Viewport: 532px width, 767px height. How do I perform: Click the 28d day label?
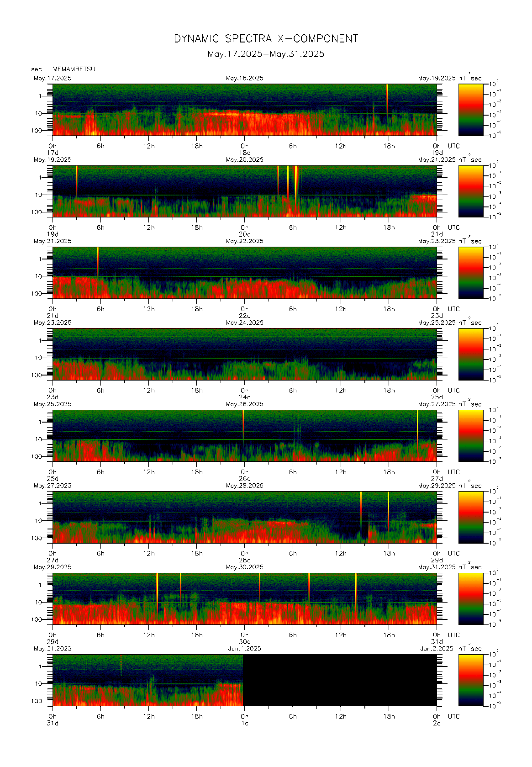click(x=245, y=560)
